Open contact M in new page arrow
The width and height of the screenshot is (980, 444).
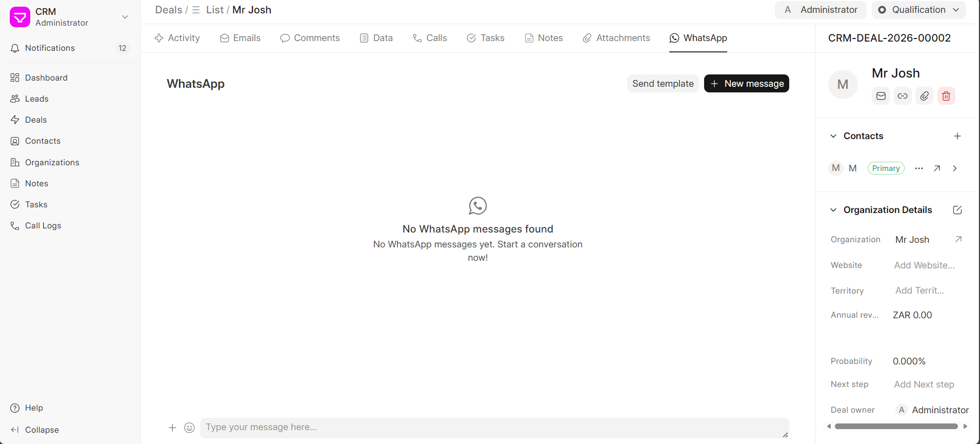pyautogui.click(x=937, y=168)
